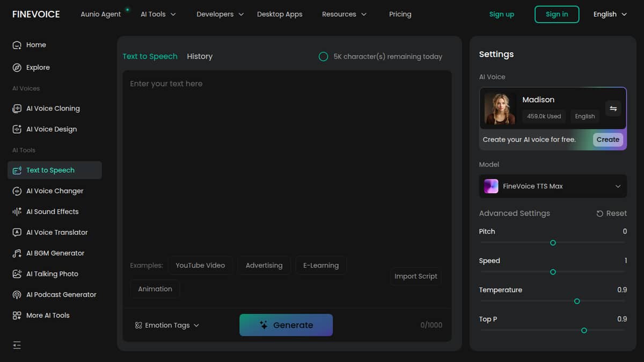Click the Text to Speech sidebar icon

(x=17, y=170)
